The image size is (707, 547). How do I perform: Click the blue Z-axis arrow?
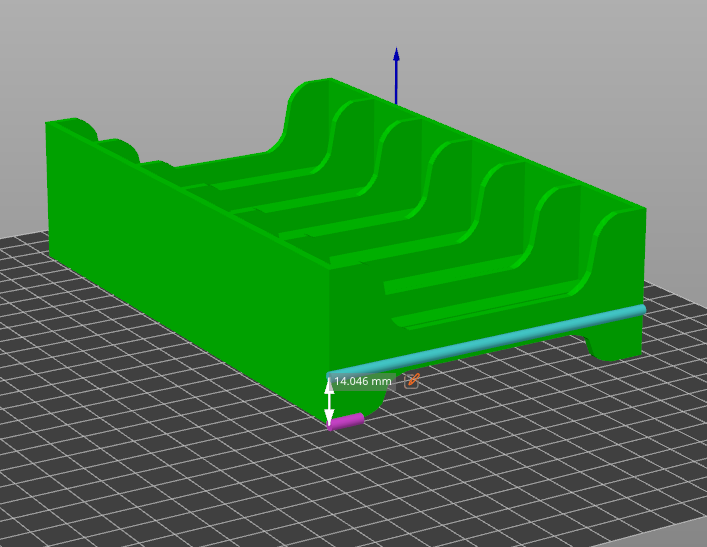click(396, 76)
